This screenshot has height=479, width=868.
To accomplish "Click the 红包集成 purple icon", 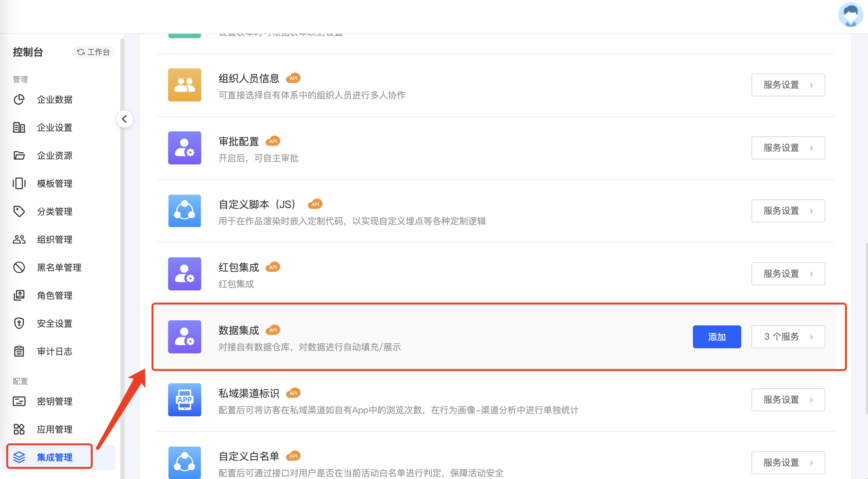I will tap(185, 274).
